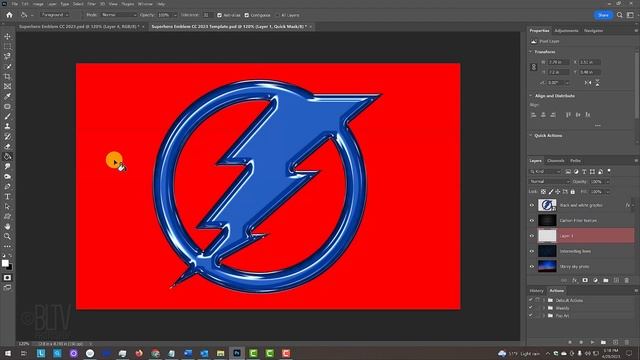Collapse the Transform section

(531, 52)
